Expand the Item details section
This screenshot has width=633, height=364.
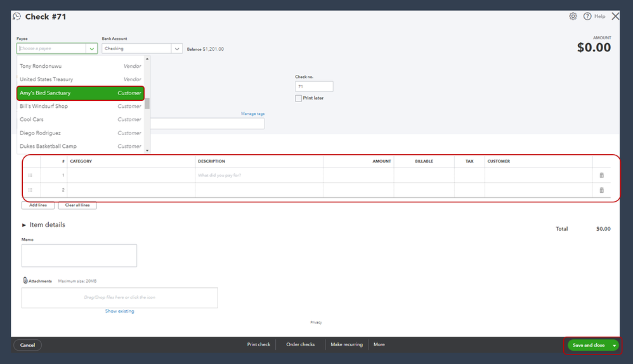click(x=24, y=225)
